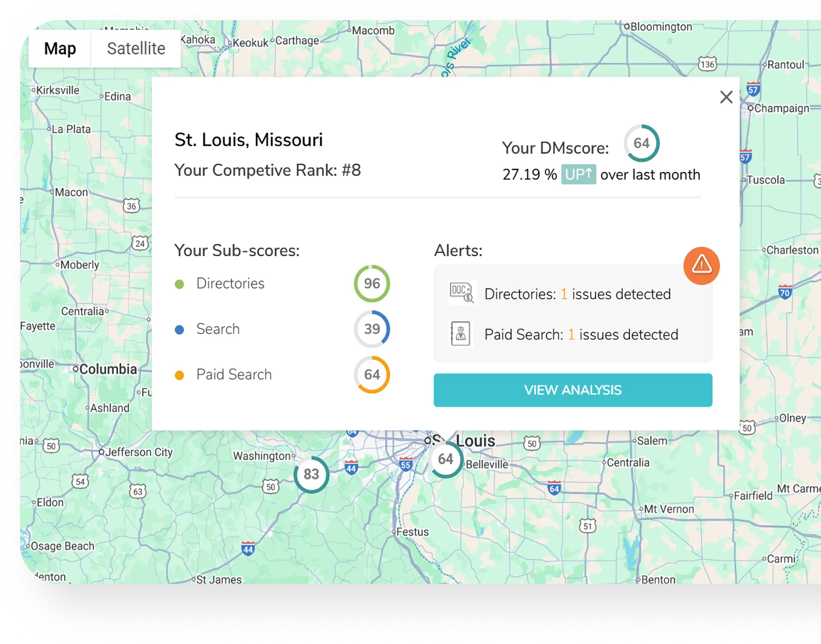
Task: Click the Paid Search 64 score ring
Action: (x=372, y=374)
